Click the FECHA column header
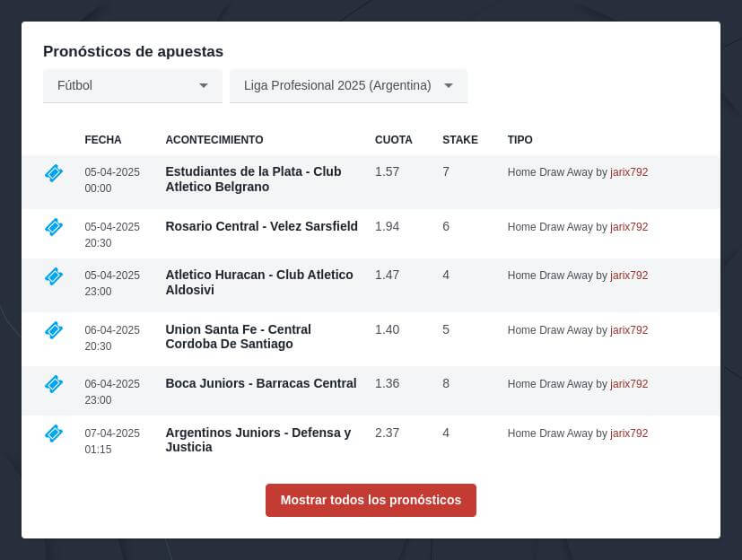This screenshot has width=742, height=560. [x=103, y=140]
